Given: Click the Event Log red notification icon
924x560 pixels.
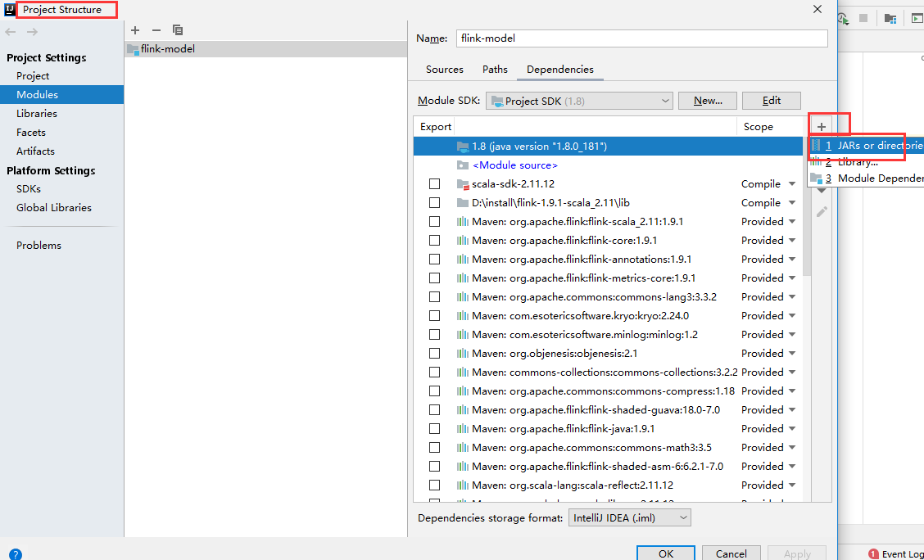Looking at the screenshot, I should point(872,553).
